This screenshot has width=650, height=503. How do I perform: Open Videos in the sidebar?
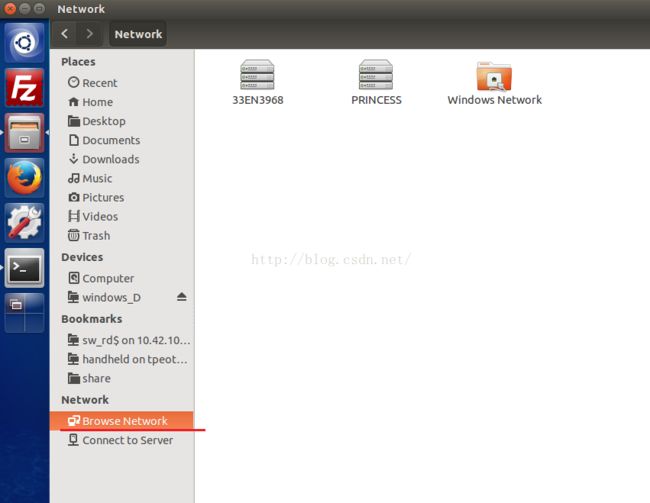click(x=122, y=216)
